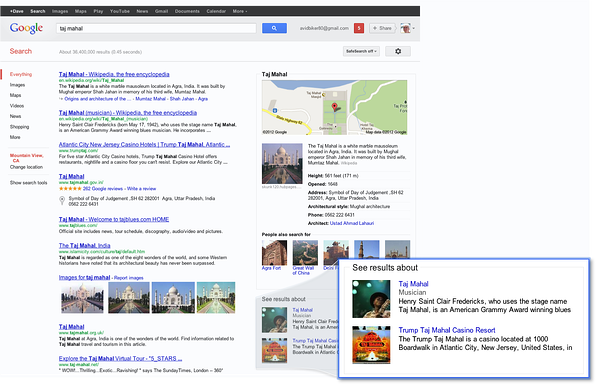Select Images in the top black bar
The width and height of the screenshot is (598, 387).
pos(60,11)
